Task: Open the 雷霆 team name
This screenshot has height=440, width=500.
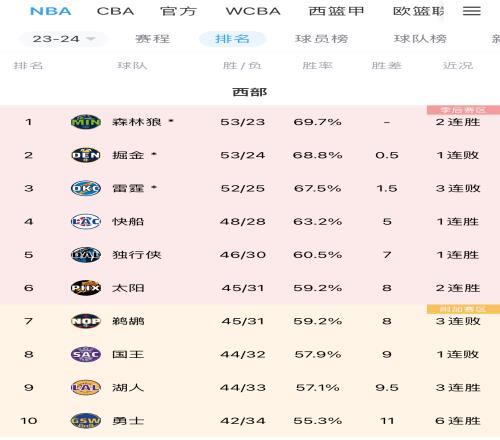Action: 128,188
